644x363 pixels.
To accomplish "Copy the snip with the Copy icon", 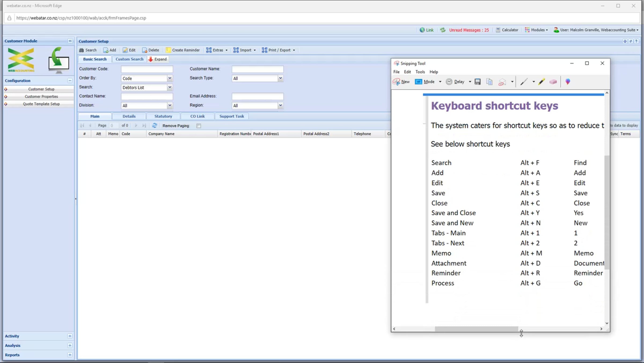I will pos(489,82).
